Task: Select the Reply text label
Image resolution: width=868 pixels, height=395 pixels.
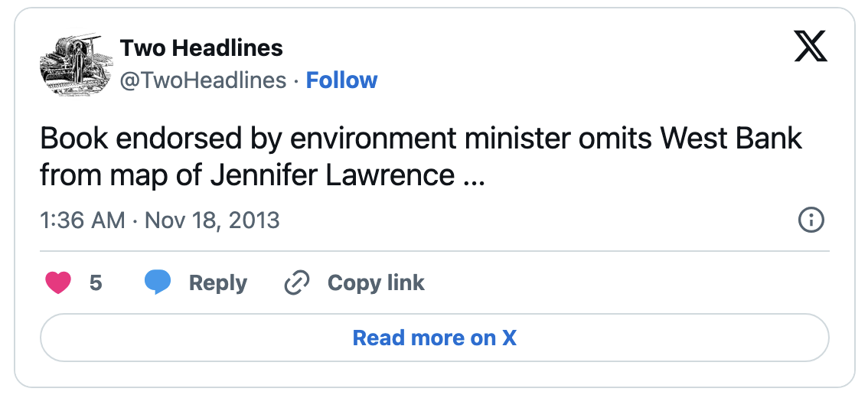Action: pos(218,283)
